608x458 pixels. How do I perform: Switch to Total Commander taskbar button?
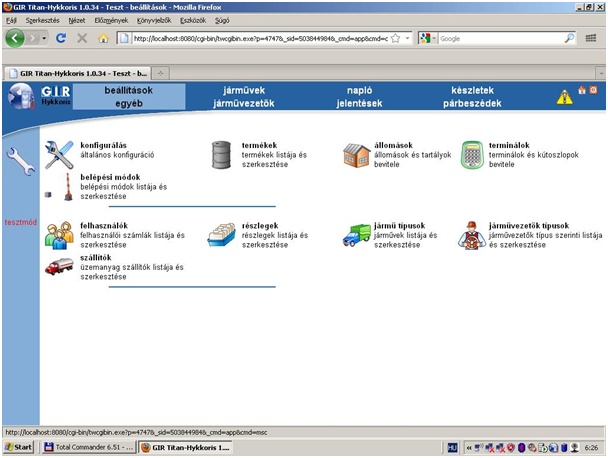[89, 447]
